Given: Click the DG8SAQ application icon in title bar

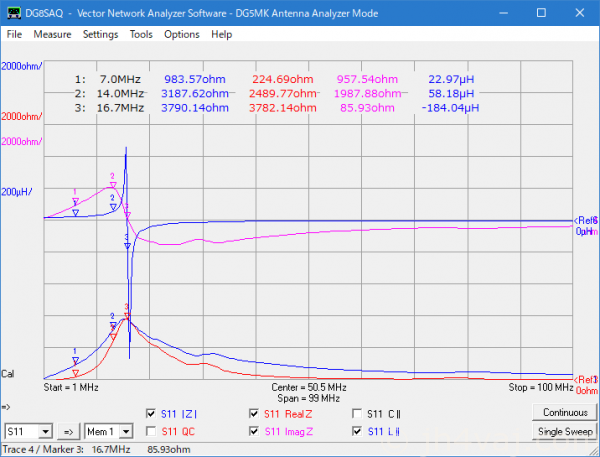Looking at the screenshot, I should point(14,13).
